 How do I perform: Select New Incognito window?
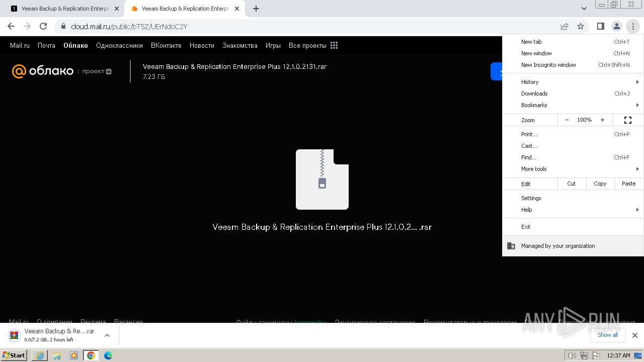tap(573, 65)
